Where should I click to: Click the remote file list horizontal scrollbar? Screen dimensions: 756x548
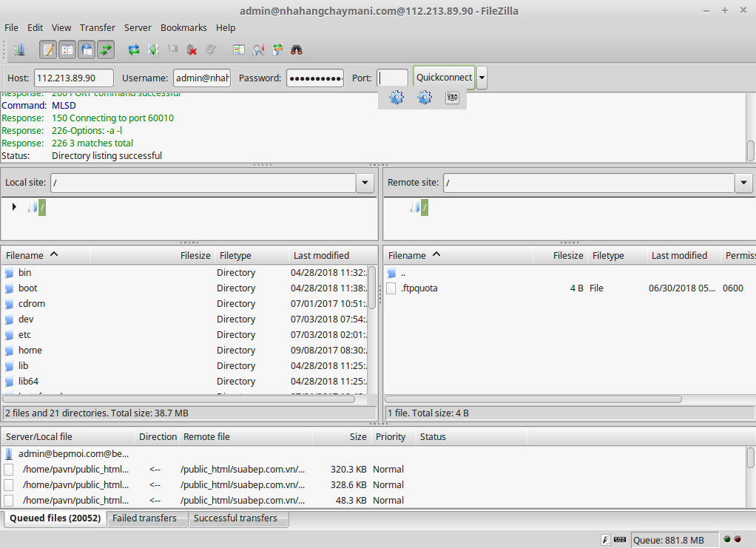pyautogui.click(x=533, y=399)
